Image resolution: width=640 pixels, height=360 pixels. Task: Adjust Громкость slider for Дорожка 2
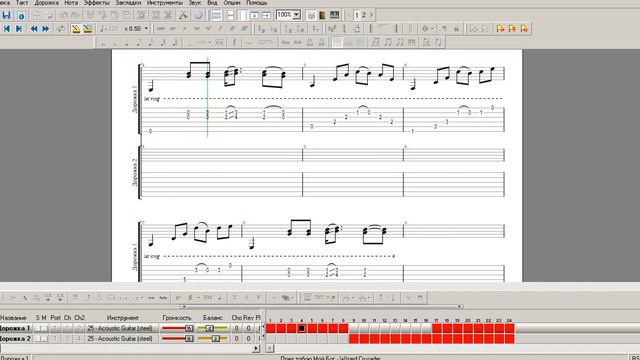coord(177,339)
